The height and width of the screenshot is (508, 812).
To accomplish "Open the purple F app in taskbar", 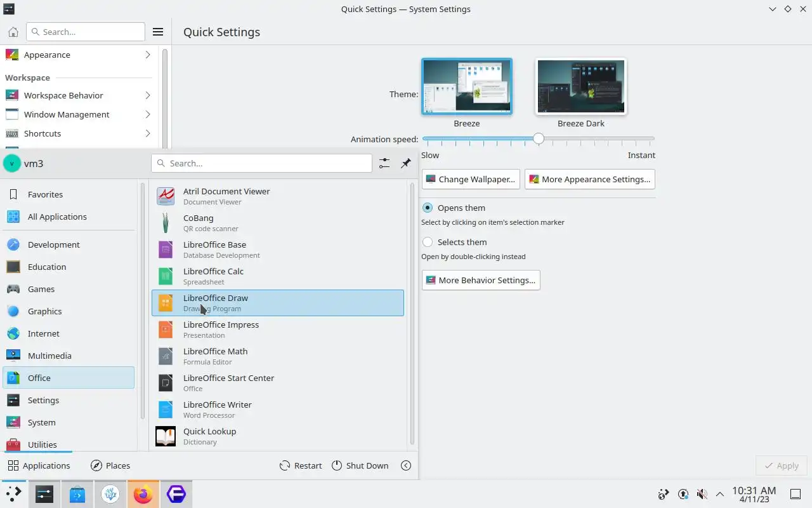I will click(176, 494).
